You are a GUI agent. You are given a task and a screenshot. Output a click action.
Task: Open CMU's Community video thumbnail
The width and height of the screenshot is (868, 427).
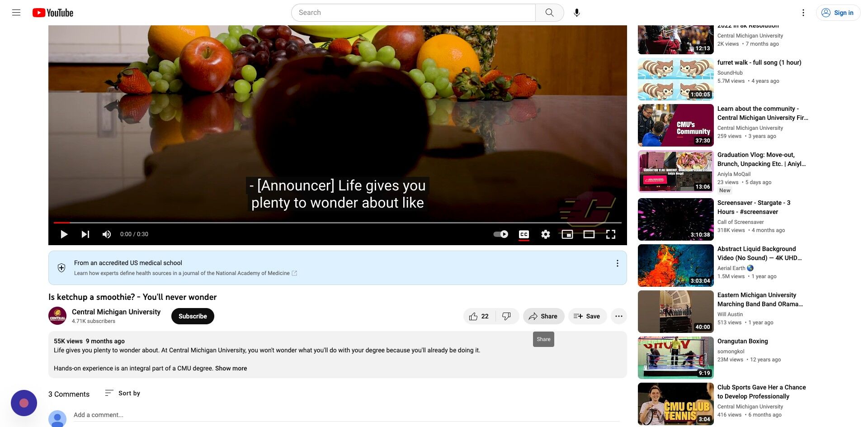(675, 125)
